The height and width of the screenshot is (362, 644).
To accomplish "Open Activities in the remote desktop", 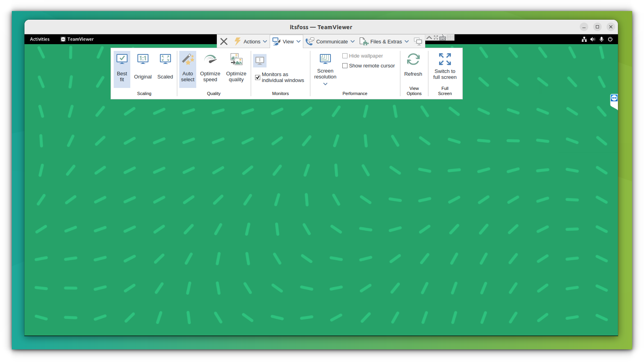I will tap(40, 39).
